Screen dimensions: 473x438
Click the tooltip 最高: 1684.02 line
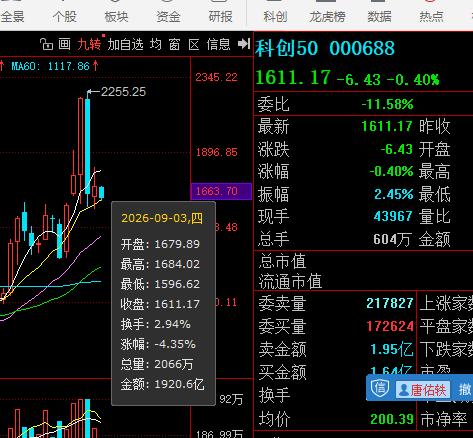[x=160, y=264]
